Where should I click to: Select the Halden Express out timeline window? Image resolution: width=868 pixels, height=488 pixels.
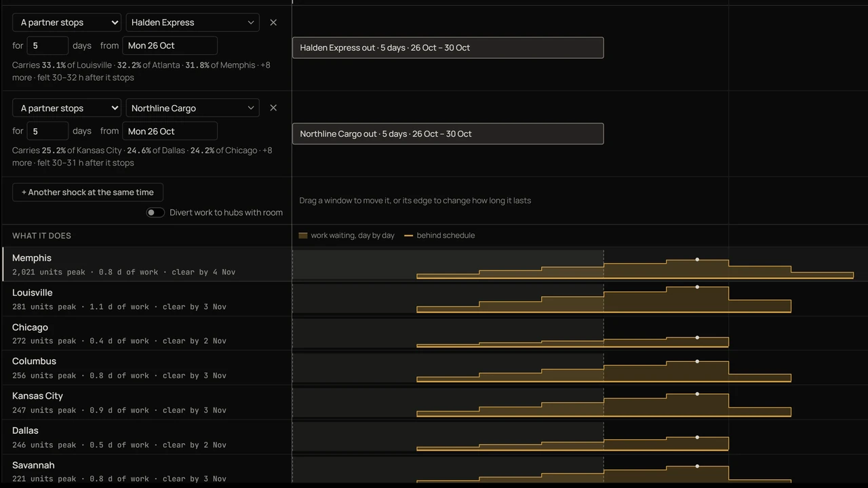click(x=448, y=47)
